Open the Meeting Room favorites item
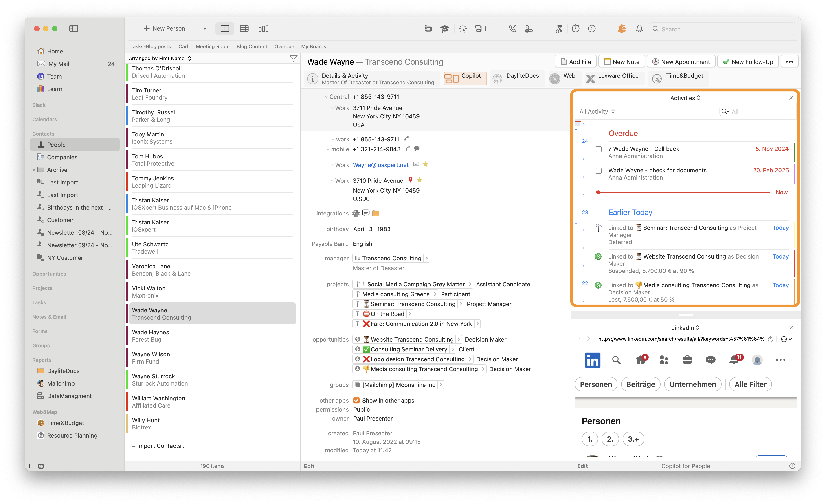The width and height of the screenshot is (826, 504). pyautogui.click(x=213, y=47)
